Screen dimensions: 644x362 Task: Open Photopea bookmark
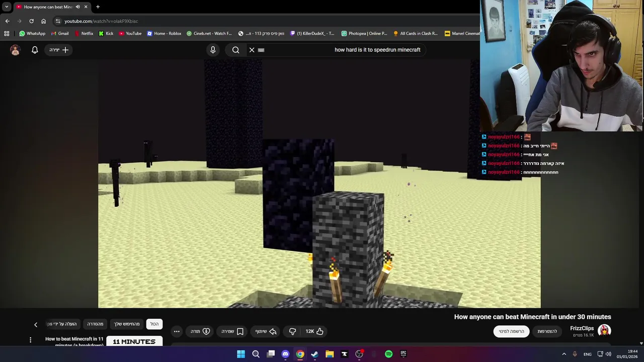(364, 33)
